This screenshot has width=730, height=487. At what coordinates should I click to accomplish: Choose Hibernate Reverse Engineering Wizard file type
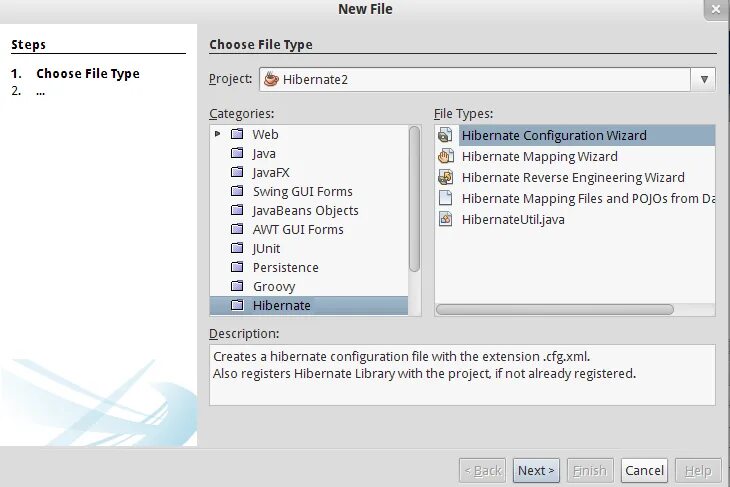(x=573, y=177)
